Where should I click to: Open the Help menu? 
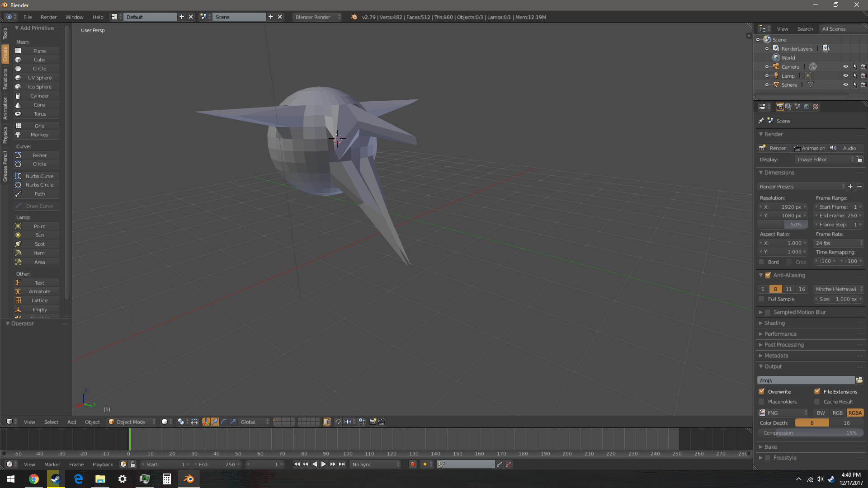[x=98, y=17]
